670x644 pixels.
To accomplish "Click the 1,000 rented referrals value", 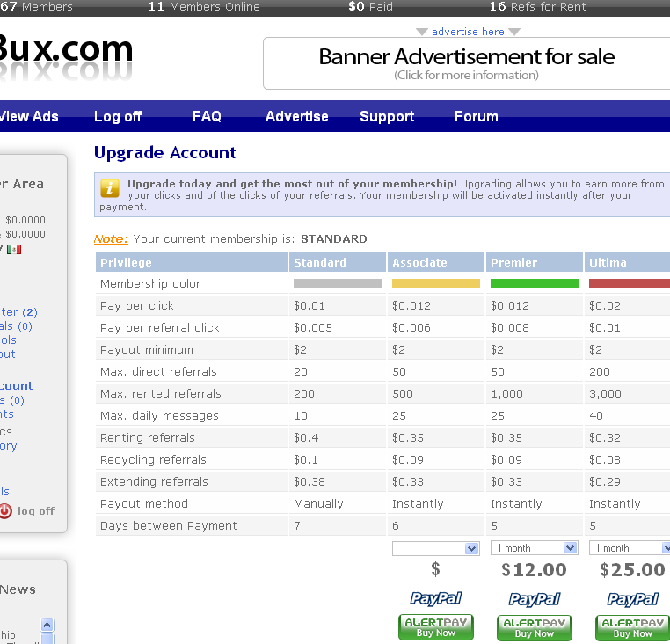I will tap(506, 394).
